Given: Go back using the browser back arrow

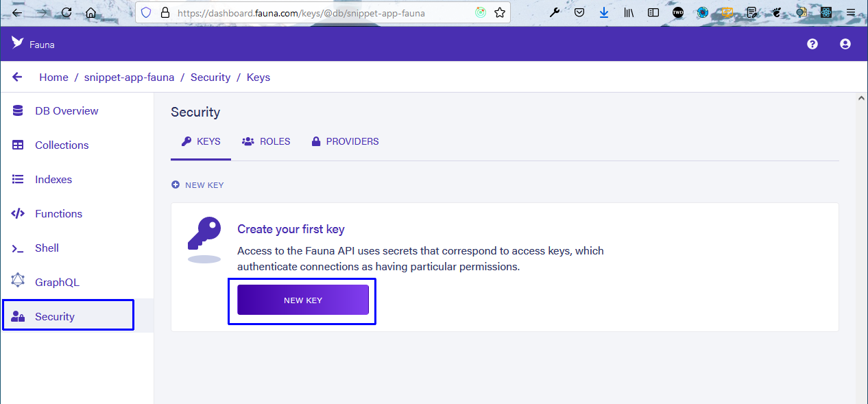Looking at the screenshot, I should [x=16, y=12].
